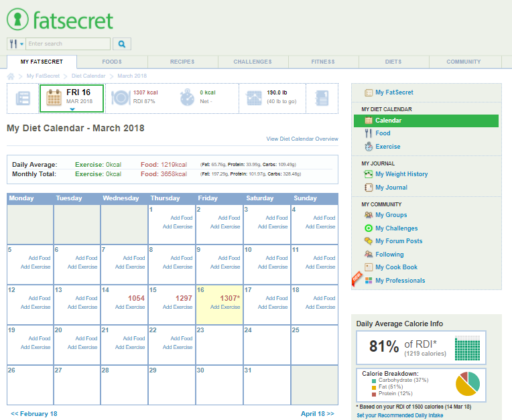Click the My Professionals grid icon
The image size is (512, 420).
click(x=369, y=281)
